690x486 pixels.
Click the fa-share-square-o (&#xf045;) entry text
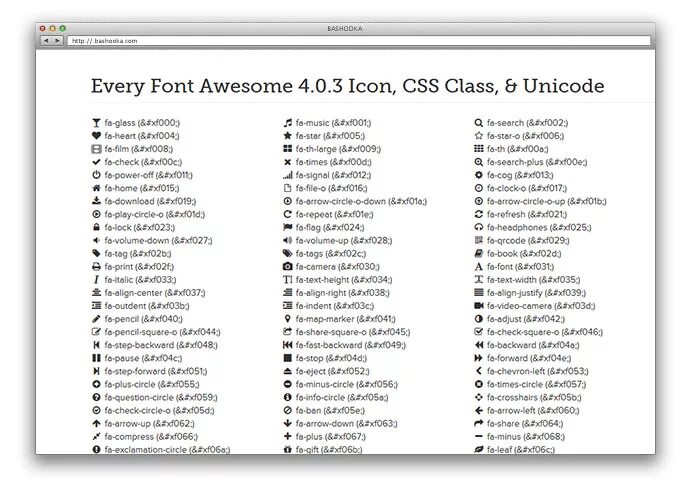click(x=352, y=332)
